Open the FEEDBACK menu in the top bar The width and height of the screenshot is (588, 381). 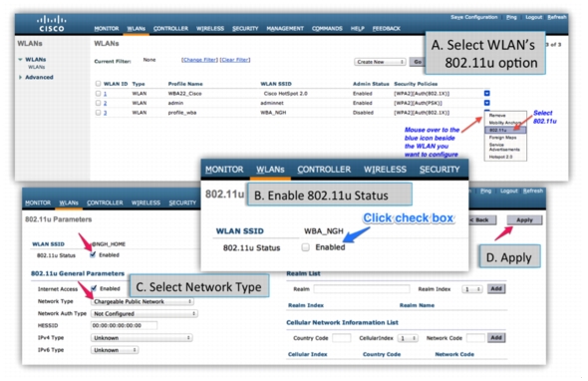point(387,29)
